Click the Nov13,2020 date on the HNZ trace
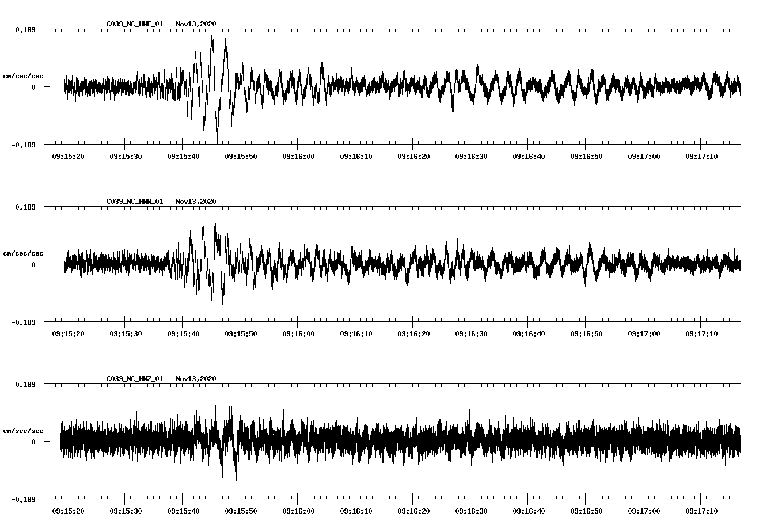 [x=196, y=379]
